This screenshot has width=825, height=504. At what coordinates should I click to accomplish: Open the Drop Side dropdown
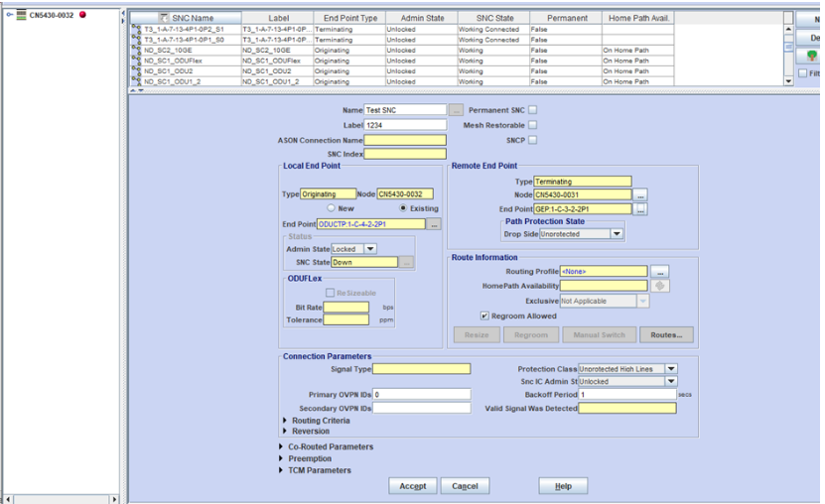click(618, 234)
